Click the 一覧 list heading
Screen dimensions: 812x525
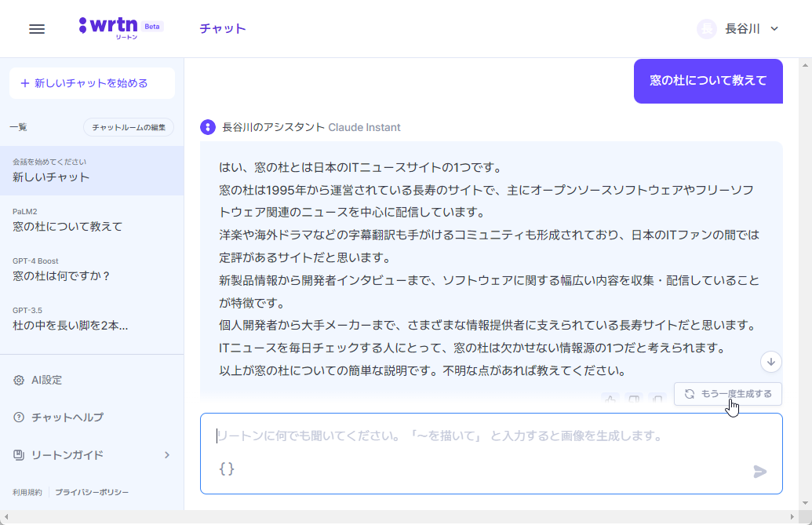point(18,127)
